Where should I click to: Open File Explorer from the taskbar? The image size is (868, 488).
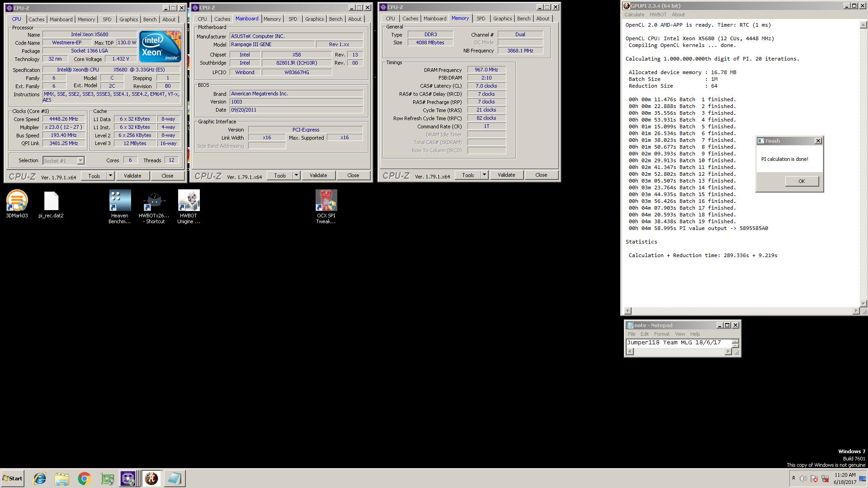tap(62, 479)
